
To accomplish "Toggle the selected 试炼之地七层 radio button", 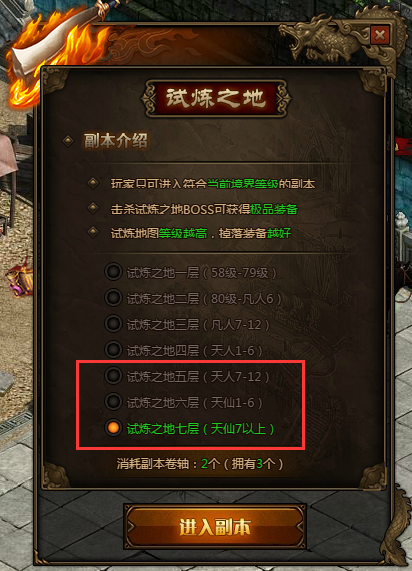I will tap(113, 428).
